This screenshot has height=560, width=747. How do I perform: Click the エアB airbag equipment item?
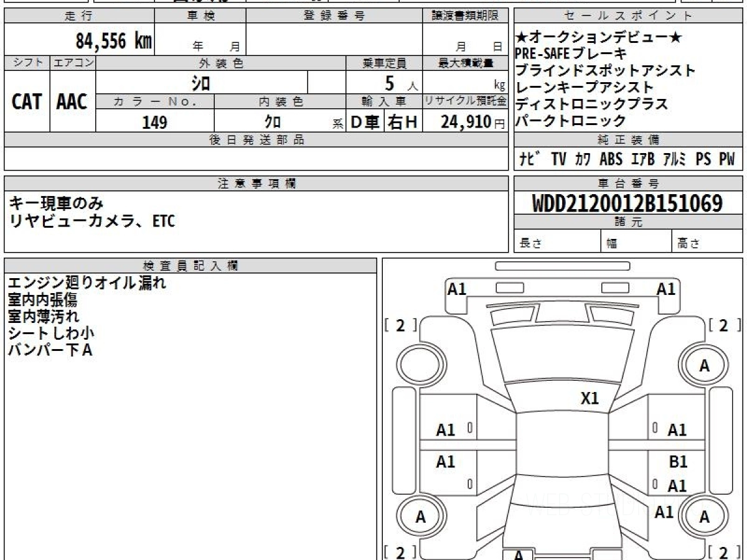(x=643, y=159)
